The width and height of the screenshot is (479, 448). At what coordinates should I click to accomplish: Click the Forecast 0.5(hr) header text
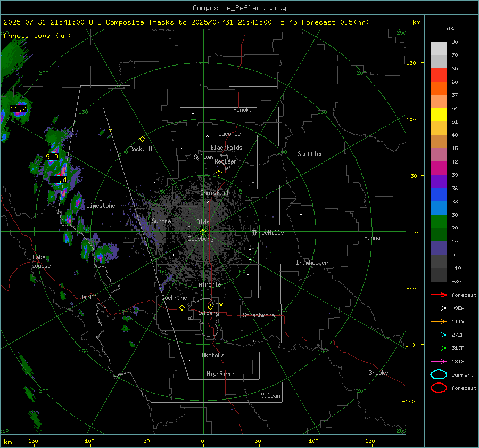tap(335, 22)
